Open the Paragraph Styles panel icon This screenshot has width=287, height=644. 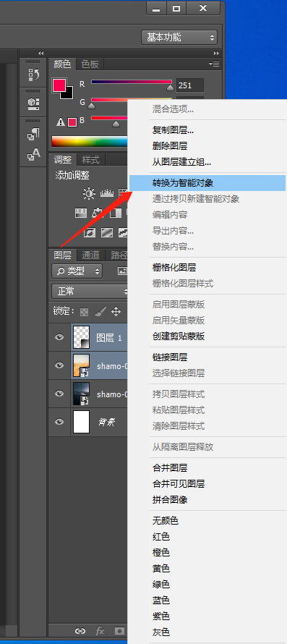point(33,134)
